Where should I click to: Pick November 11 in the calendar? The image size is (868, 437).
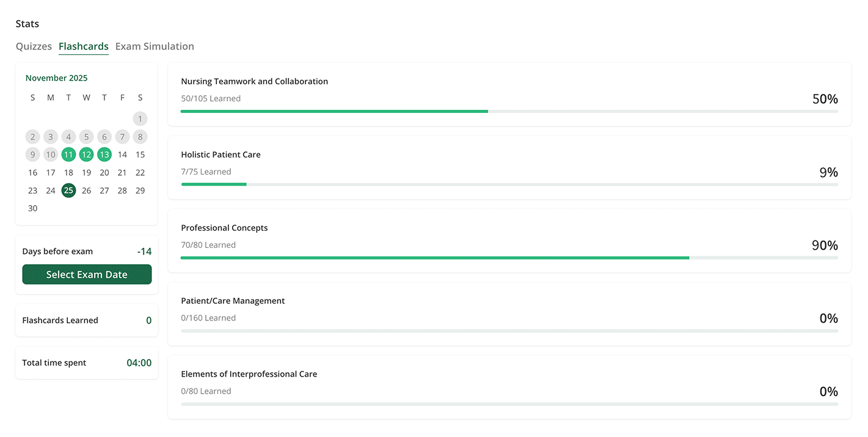click(68, 154)
